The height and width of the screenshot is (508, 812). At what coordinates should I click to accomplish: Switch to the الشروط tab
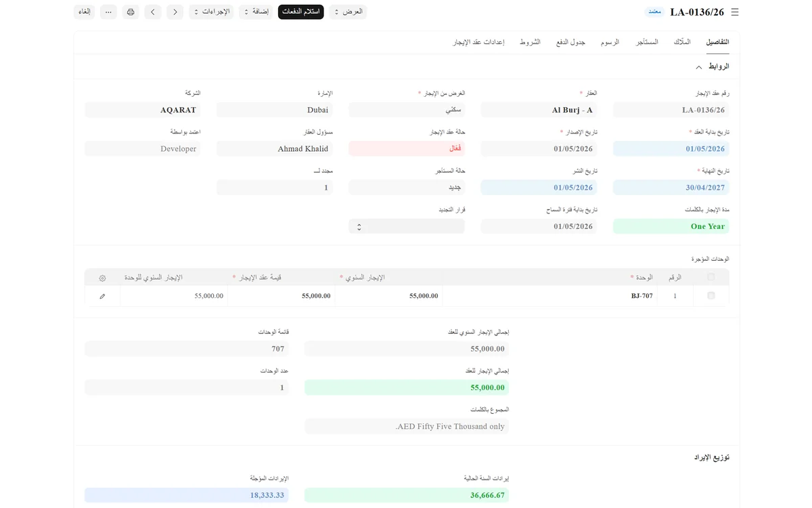530,42
